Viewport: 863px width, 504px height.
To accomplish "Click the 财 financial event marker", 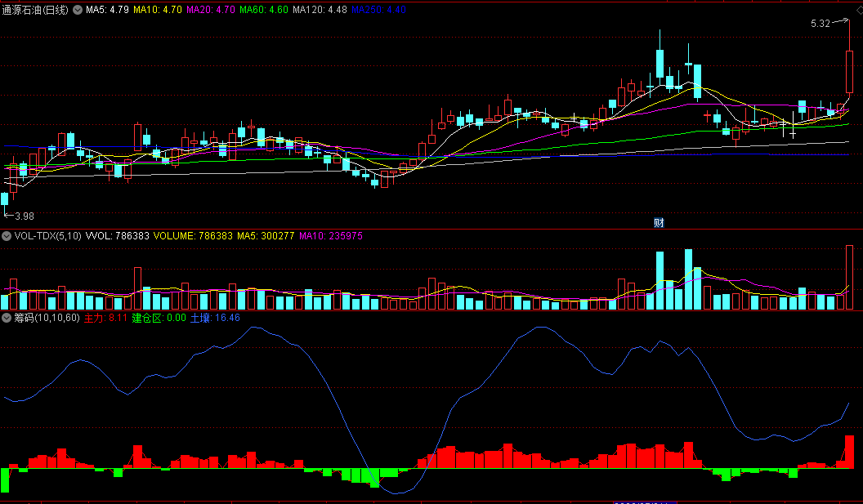I will [659, 223].
